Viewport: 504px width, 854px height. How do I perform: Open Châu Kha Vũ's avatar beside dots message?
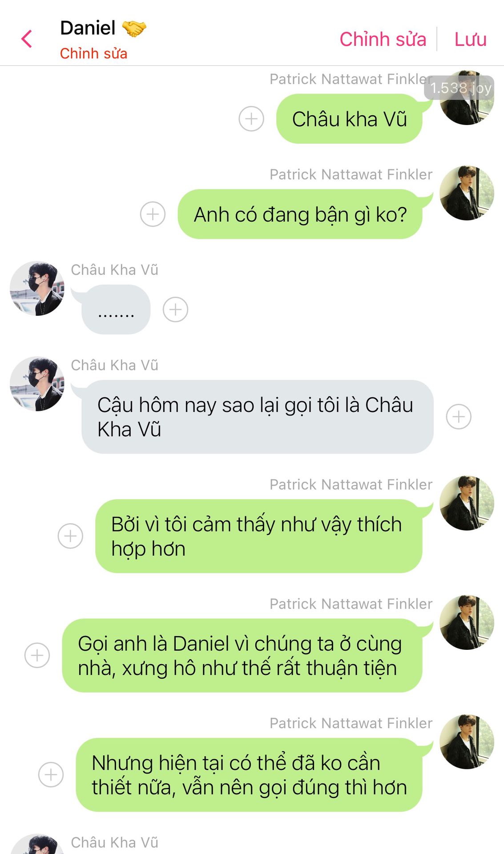click(x=37, y=288)
